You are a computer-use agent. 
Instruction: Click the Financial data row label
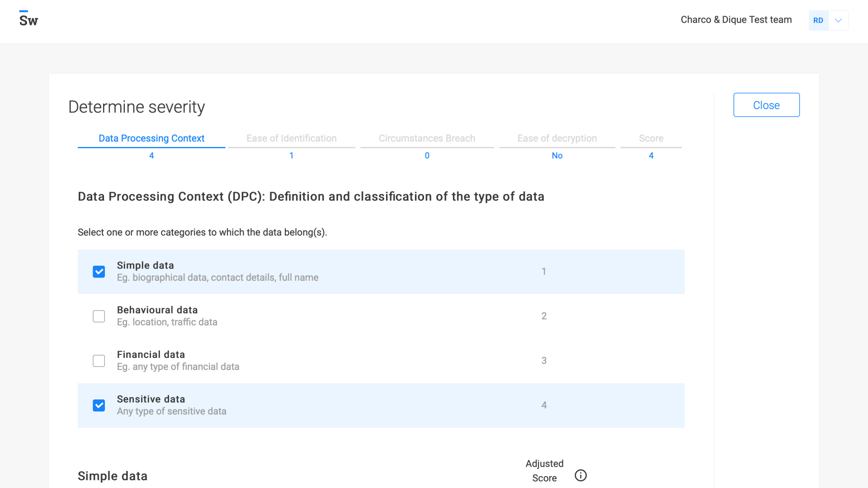click(x=151, y=355)
